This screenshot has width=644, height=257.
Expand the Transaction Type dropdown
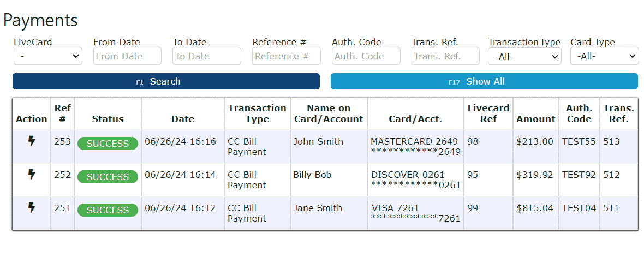pyautogui.click(x=524, y=56)
